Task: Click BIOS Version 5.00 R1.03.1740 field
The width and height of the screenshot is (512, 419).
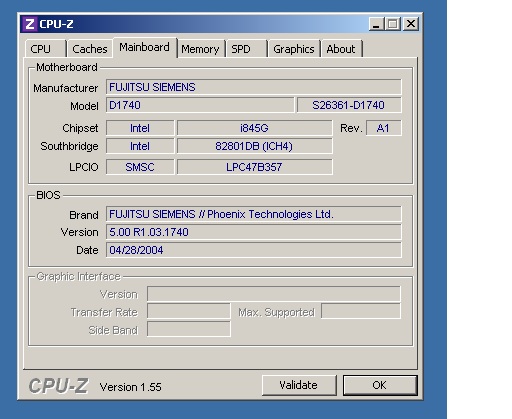Action: [x=254, y=232]
